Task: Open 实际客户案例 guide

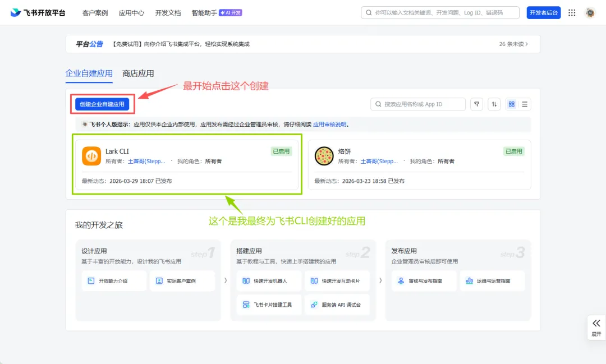Action: (x=182, y=281)
